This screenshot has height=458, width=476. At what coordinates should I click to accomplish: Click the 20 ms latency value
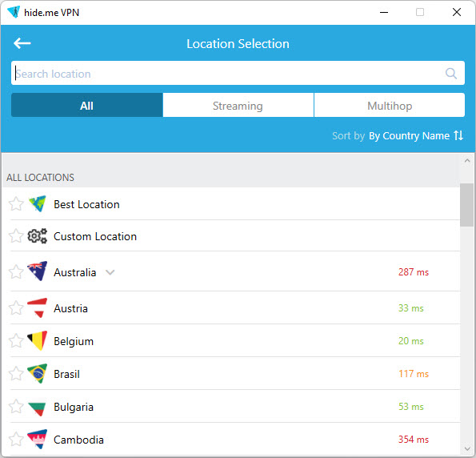click(x=411, y=341)
